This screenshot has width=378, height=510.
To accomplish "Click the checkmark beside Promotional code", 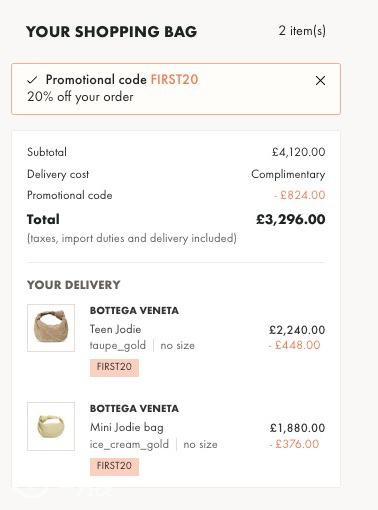I will pyautogui.click(x=32, y=80).
